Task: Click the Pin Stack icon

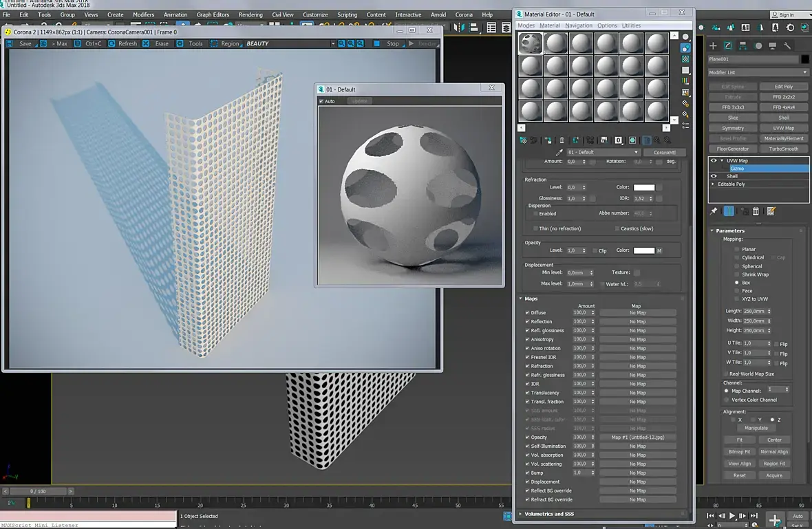Action: [x=714, y=211]
